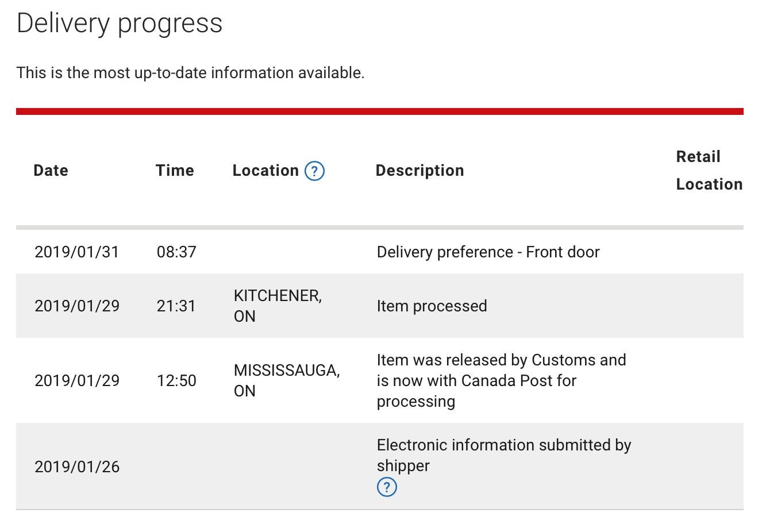Click the 'Delivery progress' heading
The height and width of the screenshot is (532, 762).
pos(120,24)
